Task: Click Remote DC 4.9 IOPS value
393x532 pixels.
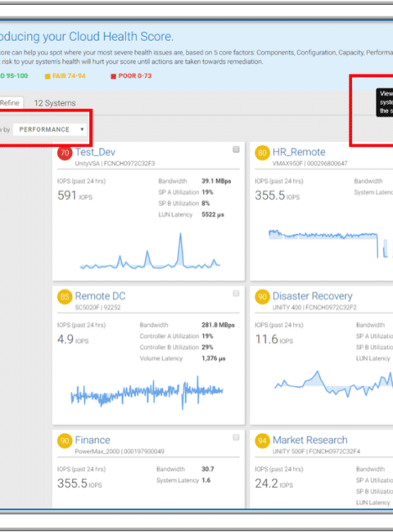Action: [x=73, y=340]
